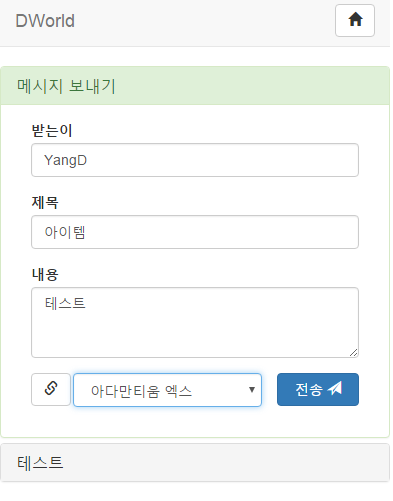393x501 pixels.
Task: Open the 아다만티움 엑스 item select box
Action: [x=167, y=390]
